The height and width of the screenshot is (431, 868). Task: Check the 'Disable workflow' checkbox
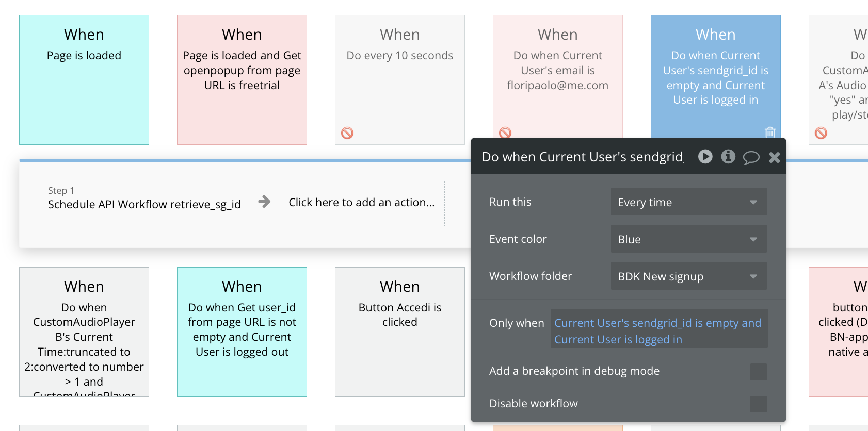click(x=758, y=404)
